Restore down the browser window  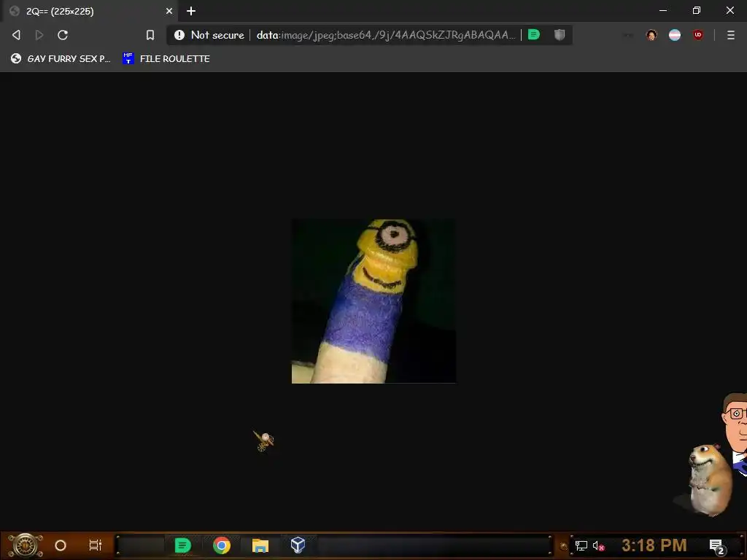point(697,10)
